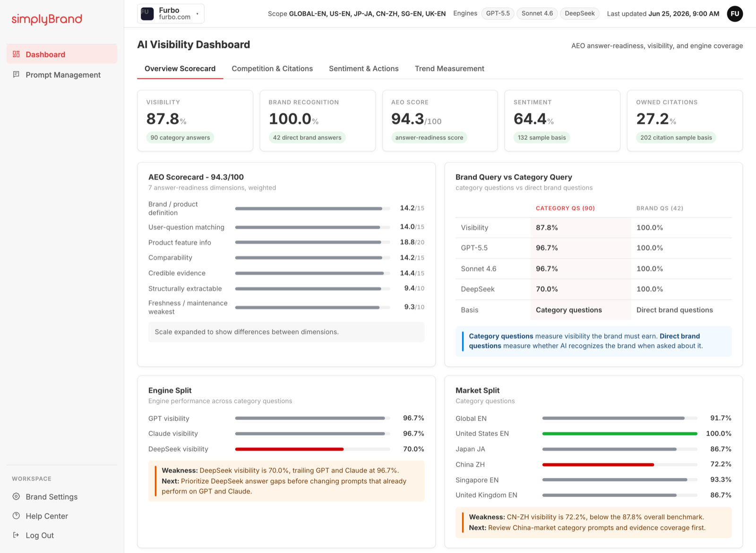Click the Brand / product definition progress bar
This screenshot has width=756, height=553.
[312, 208]
